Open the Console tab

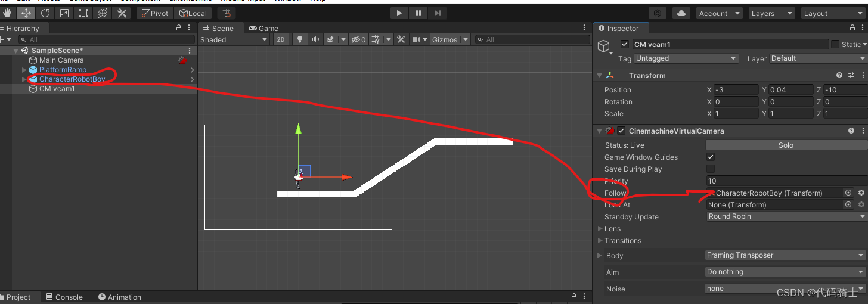tap(64, 297)
